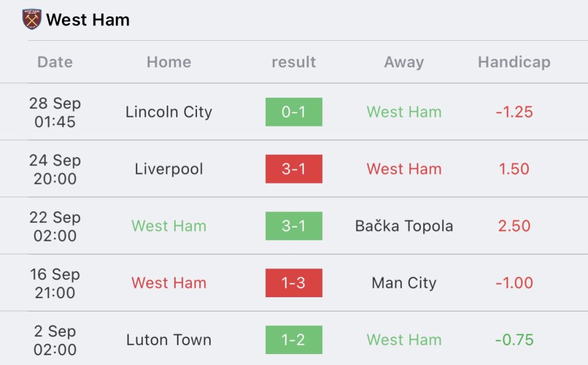Click the Bačka Topola team name
This screenshot has height=365, width=588.
[404, 226]
